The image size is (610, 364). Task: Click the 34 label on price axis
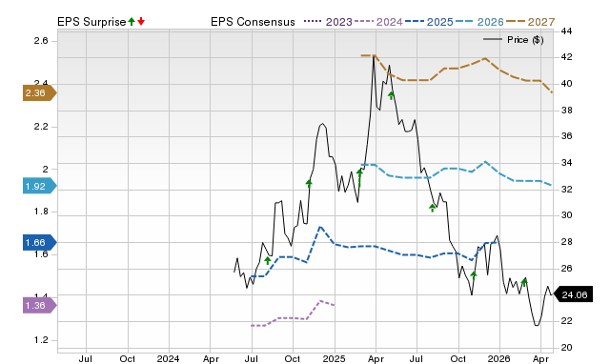tap(567, 163)
